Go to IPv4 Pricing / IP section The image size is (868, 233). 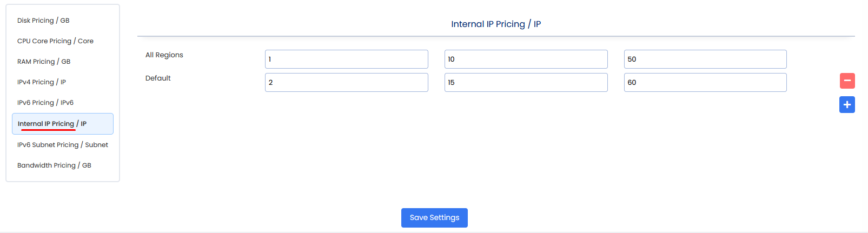pyautogui.click(x=42, y=82)
